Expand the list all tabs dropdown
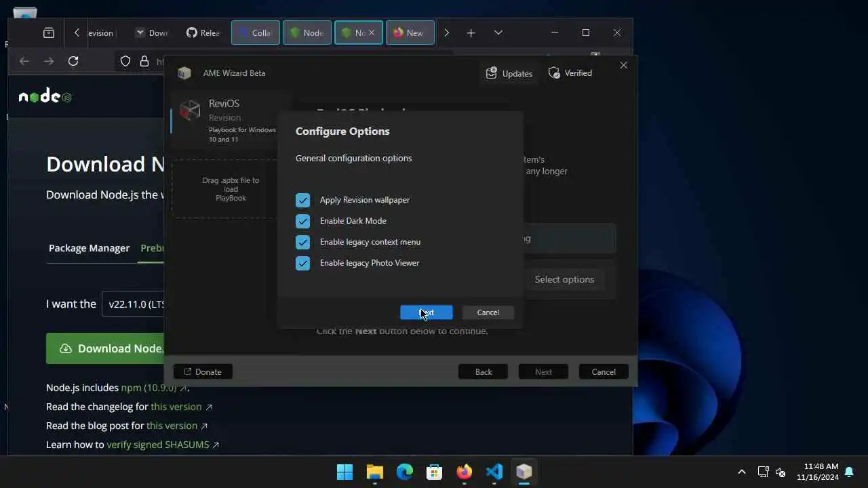Viewport: 868px width, 488px height. [498, 33]
